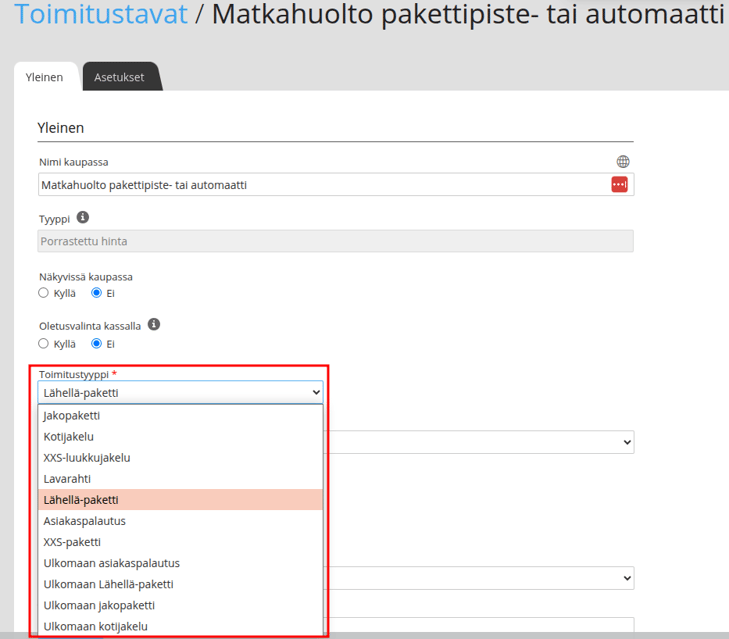
Task: Pick Ulkomaan asiakaspalautus option
Action: (180, 563)
